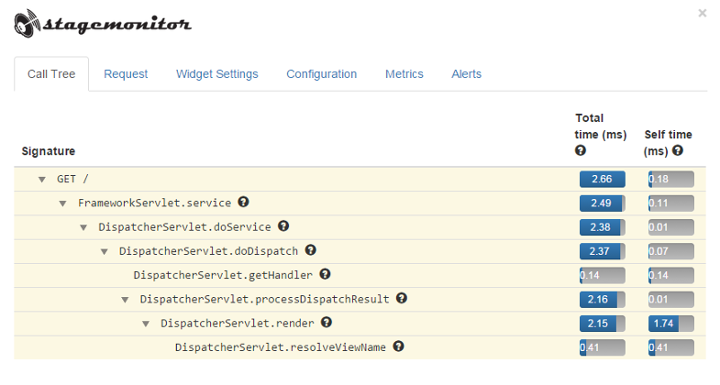
Task: Select the GET / signature text
Action: click(x=73, y=179)
